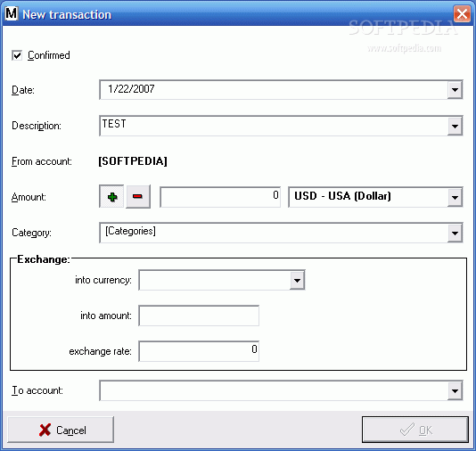Open the Date dropdown calendar arrow
This screenshot has height=451, width=476.
coord(455,90)
